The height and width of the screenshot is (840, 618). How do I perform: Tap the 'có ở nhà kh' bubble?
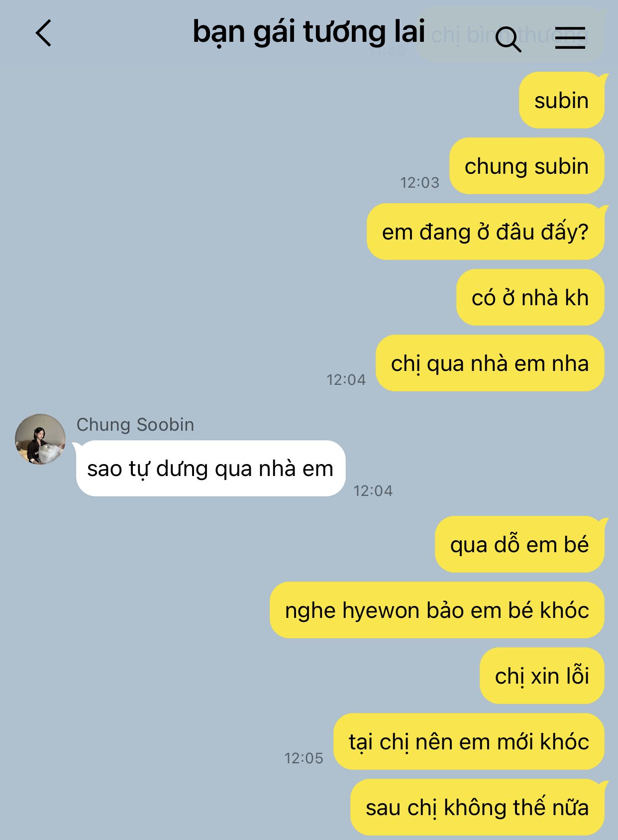click(x=530, y=297)
